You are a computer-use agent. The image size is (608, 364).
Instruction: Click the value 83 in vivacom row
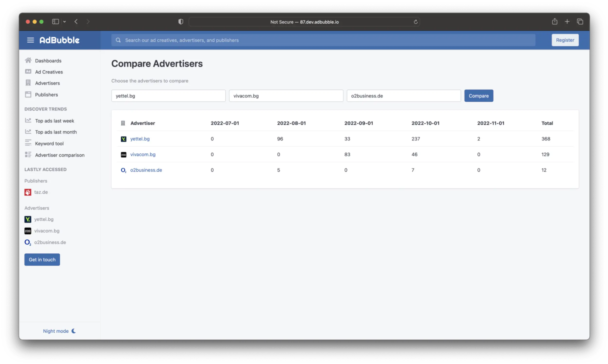click(x=347, y=155)
